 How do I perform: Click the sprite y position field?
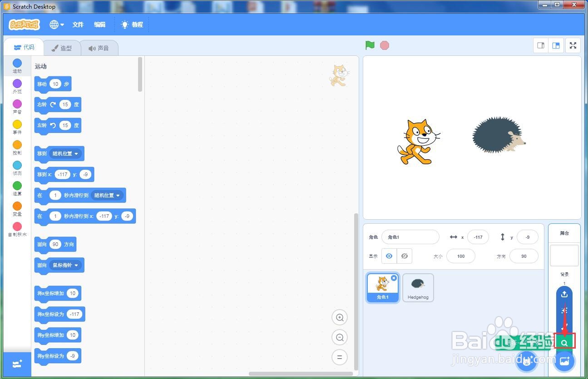coord(527,237)
